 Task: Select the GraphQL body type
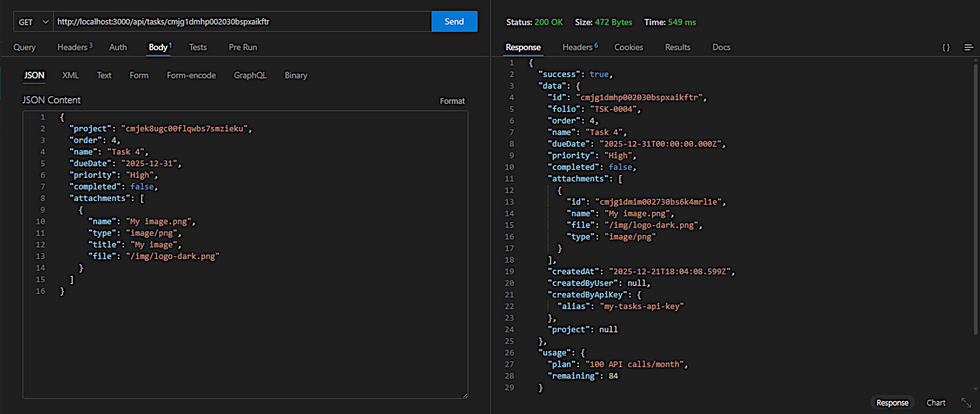click(250, 75)
